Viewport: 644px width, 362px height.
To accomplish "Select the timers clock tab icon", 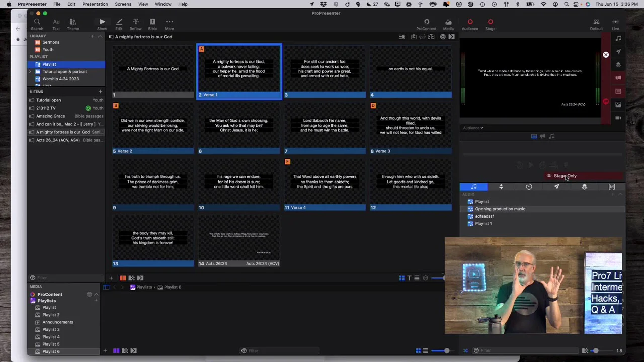I will [x=529, y=187].
